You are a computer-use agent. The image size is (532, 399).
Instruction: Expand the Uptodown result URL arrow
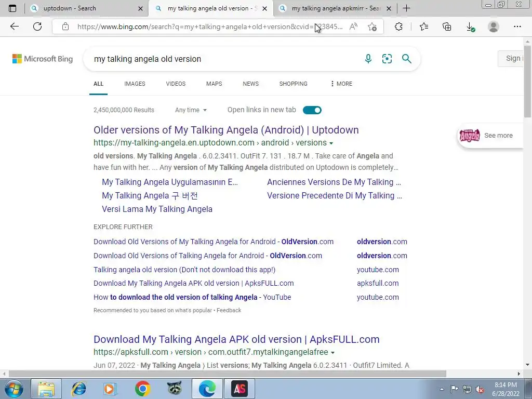coord(331,143)
